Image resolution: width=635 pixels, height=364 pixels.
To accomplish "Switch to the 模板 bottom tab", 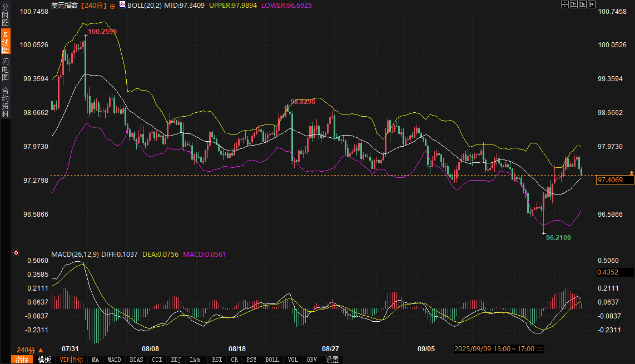I will [44, 360].
